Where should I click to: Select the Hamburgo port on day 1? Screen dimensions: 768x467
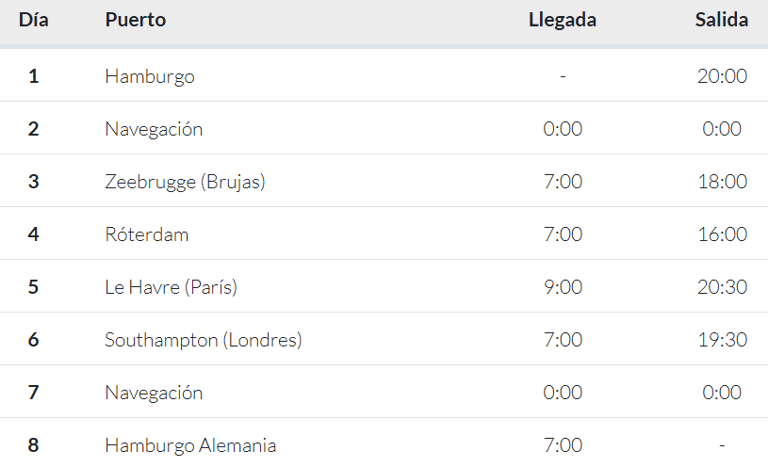149,76
